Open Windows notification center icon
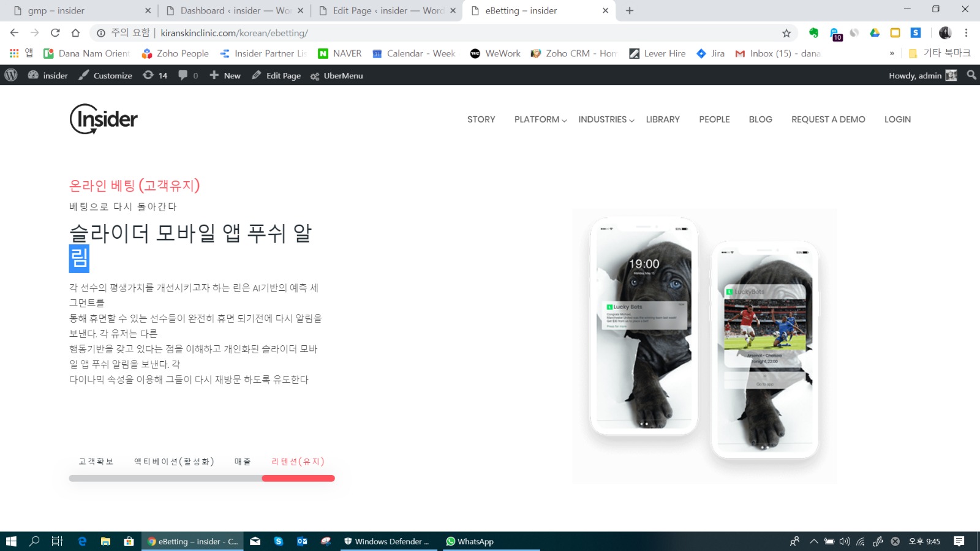The height and width of the screenshot is (551, 980). click(x=959, y=541)
